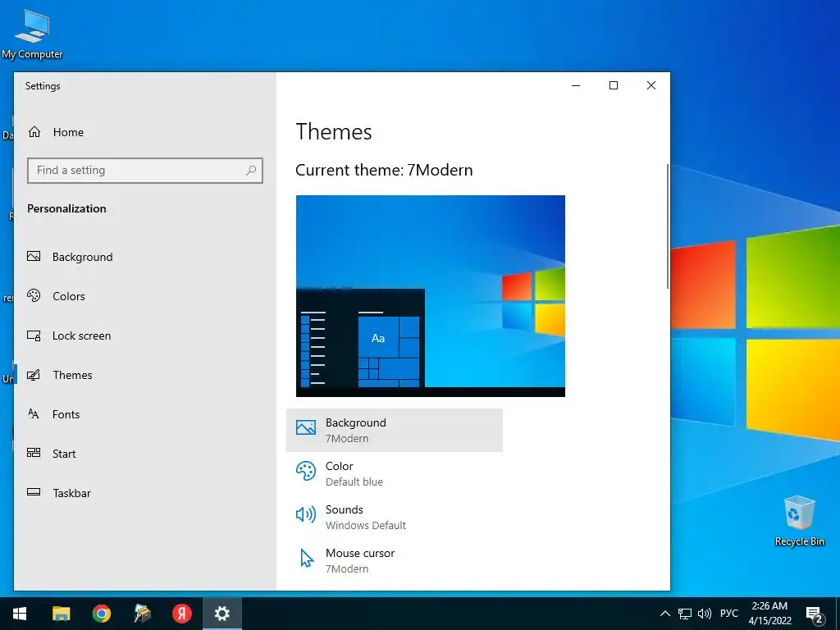Open theme Color Default blue option
Screen dimensions: 840x630
(395, 473)
